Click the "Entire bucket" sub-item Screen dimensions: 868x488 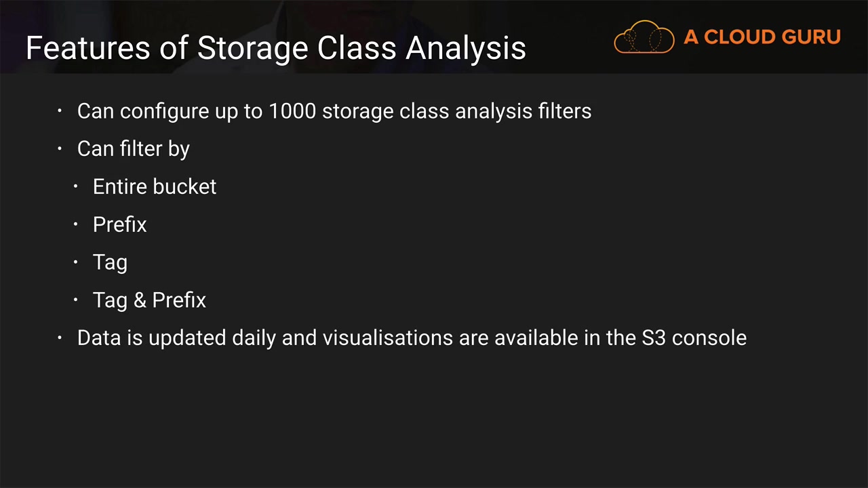[x=155, y=186]
